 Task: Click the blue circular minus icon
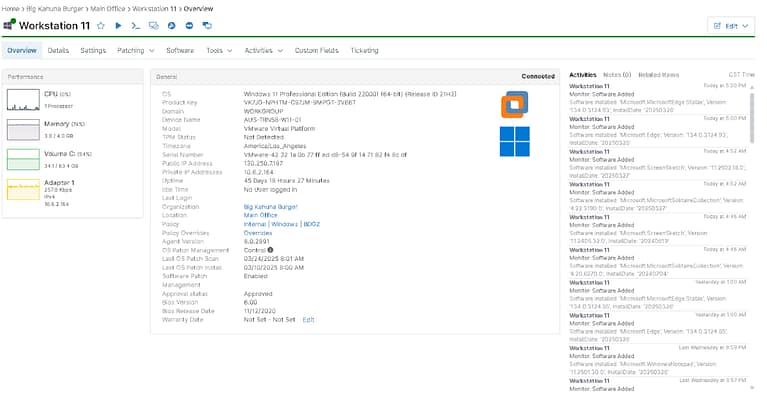tap(189, 25)
